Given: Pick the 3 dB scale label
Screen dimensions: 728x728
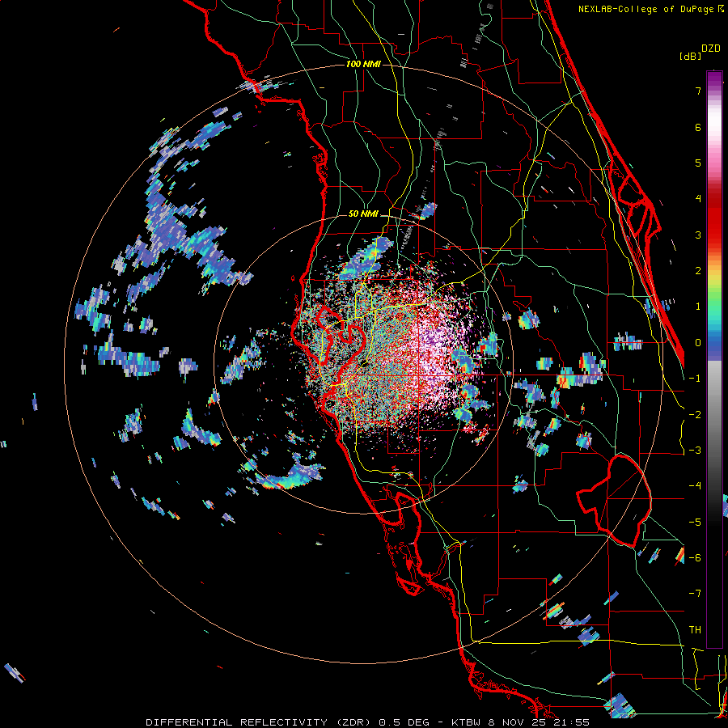Looking at the screenshot, I should [698, 235].
